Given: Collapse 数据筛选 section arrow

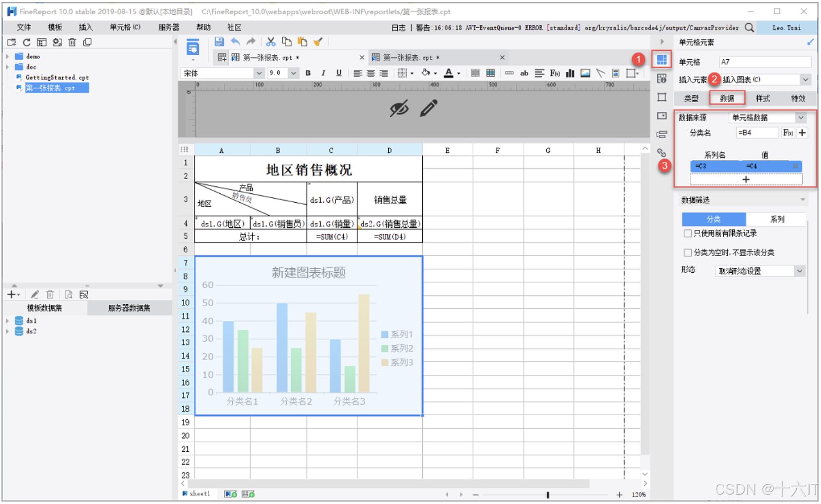Looking at the screenshot, I should pos(803,200).
